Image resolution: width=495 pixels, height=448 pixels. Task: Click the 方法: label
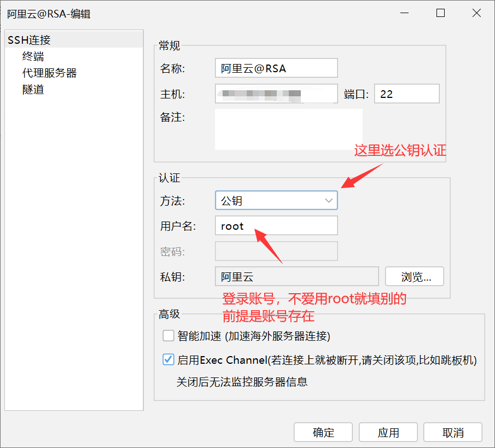click(172, 201)
